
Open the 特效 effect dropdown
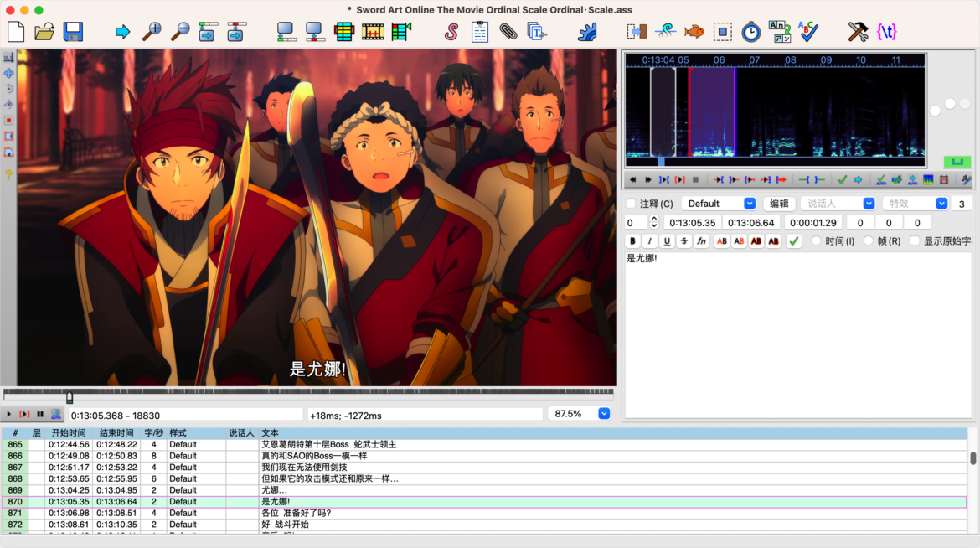[x=915, y=204]
